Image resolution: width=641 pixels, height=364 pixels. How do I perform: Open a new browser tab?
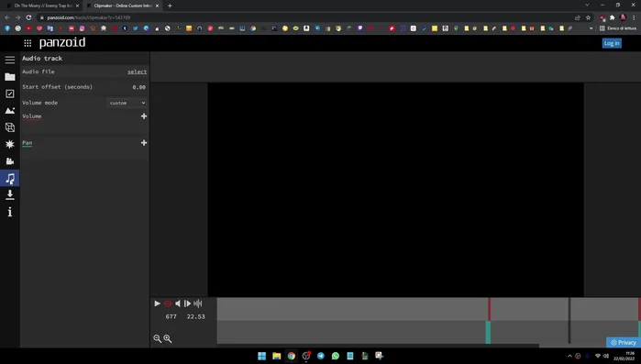170,6
